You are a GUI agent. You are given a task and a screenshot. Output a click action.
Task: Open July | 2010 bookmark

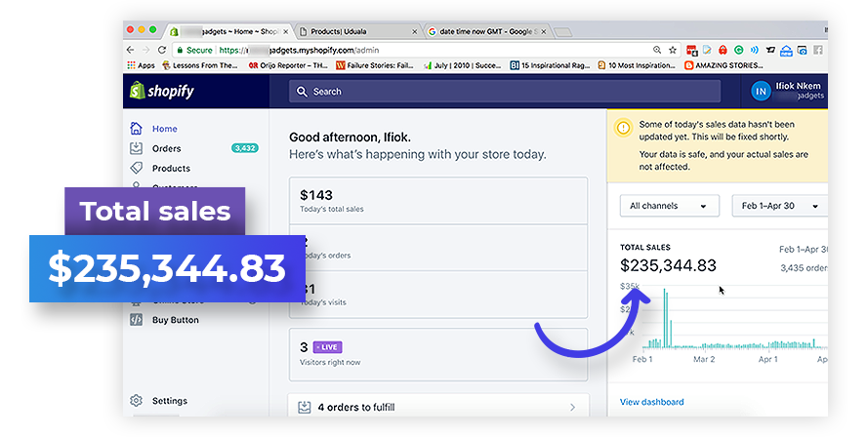click(x=462, y=65)
